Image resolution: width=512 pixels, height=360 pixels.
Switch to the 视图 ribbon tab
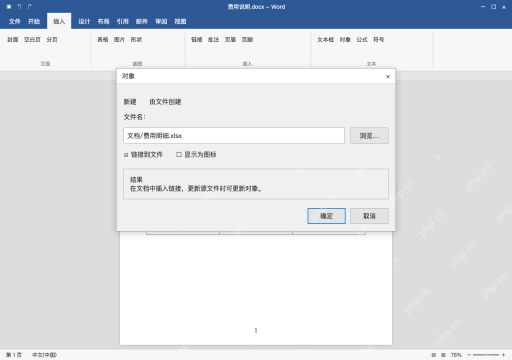click(180, 21)
